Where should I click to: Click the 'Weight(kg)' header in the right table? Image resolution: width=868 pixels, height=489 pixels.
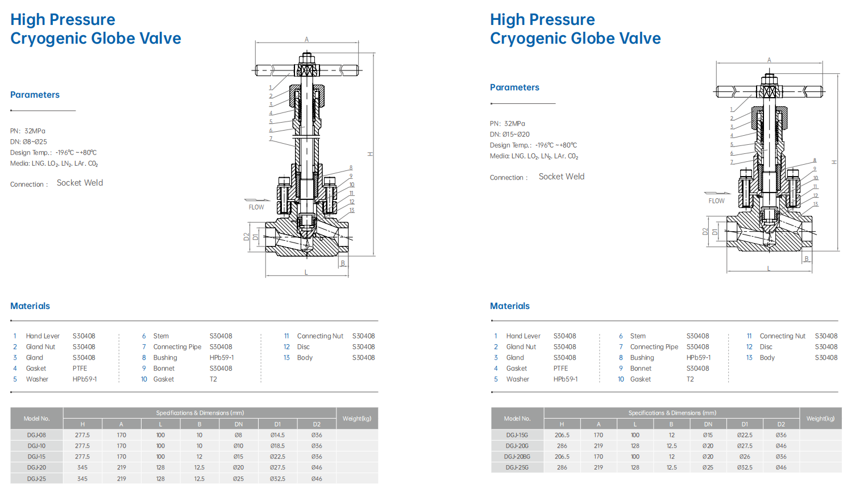coord(820,419)
